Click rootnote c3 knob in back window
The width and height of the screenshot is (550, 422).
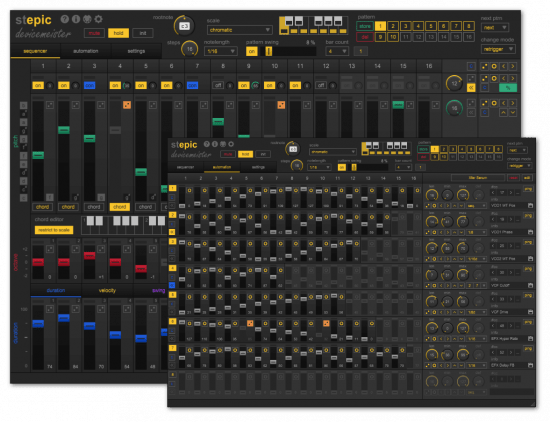[184, 26]
